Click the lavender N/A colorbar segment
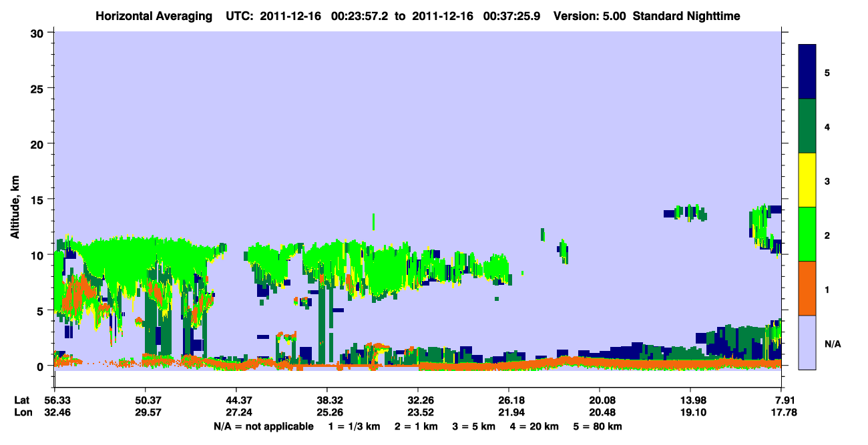The image size is (868, 445). point(807,342)
